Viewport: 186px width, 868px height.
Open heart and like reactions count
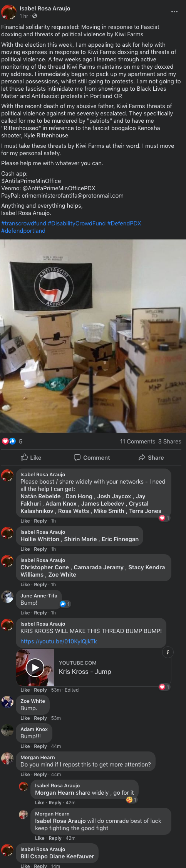click(12, 441)
